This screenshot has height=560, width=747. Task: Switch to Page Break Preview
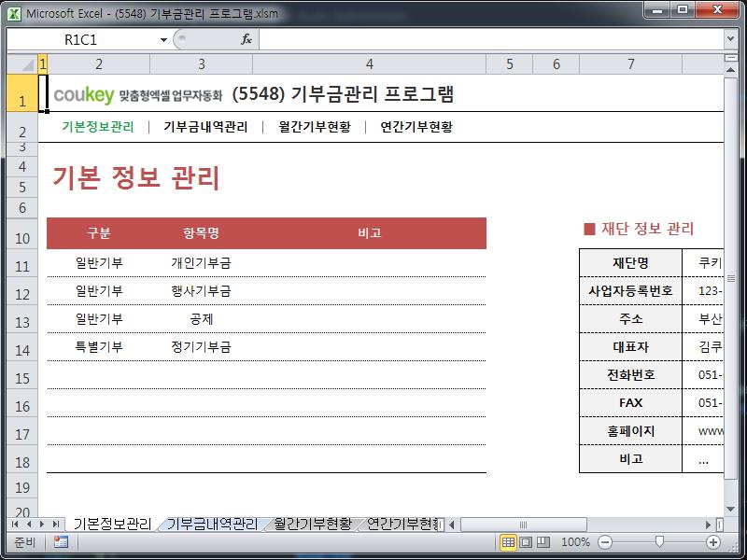pyautogui.click(x=543, y=542)
